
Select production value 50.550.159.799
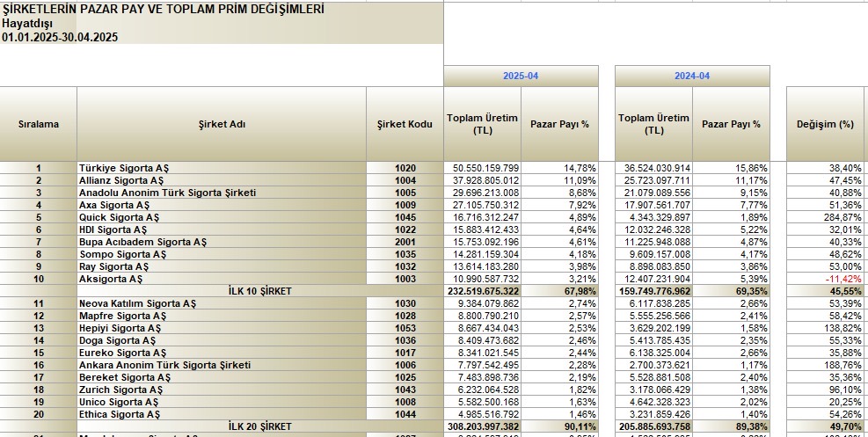pyautogui.click(x=482, y=168)
